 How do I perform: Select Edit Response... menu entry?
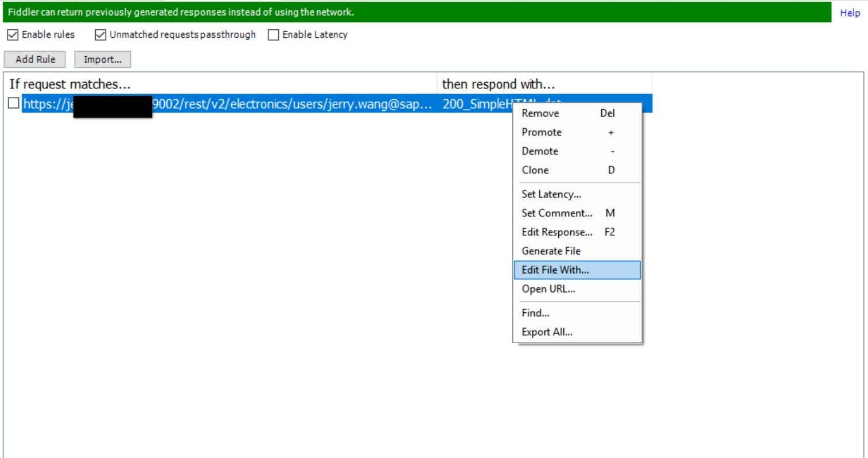(577, 232)
